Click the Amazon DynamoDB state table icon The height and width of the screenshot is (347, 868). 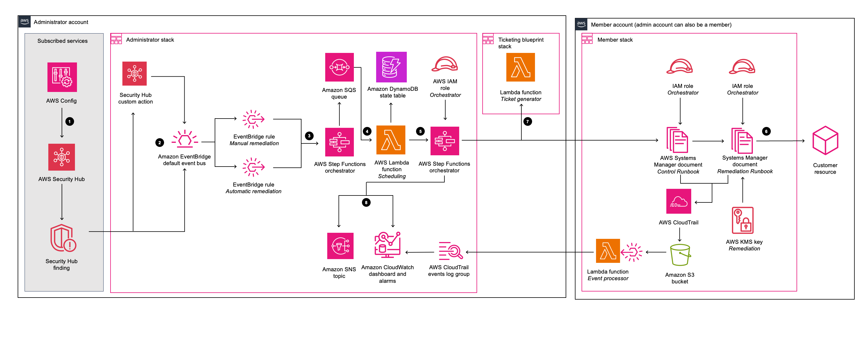click(x=391, y=67)
